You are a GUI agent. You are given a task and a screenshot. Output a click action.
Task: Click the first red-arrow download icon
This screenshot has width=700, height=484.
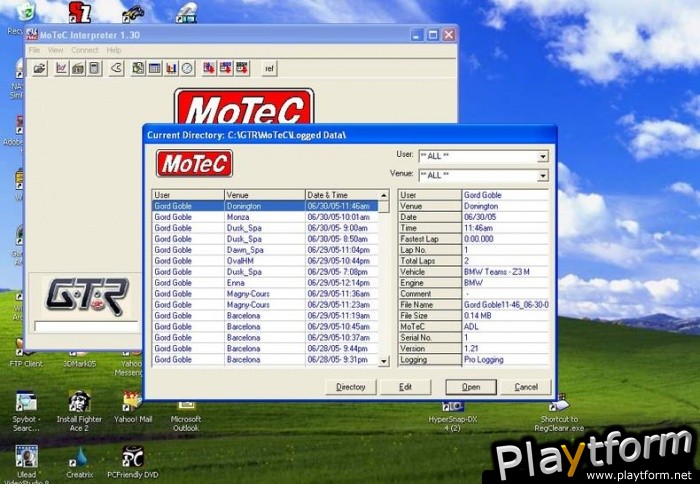coord(209,69)
